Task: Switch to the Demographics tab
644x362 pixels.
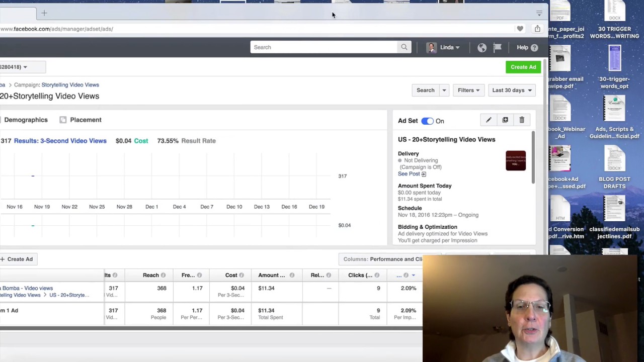Action: pyautogui.click(x=26, y=120)
